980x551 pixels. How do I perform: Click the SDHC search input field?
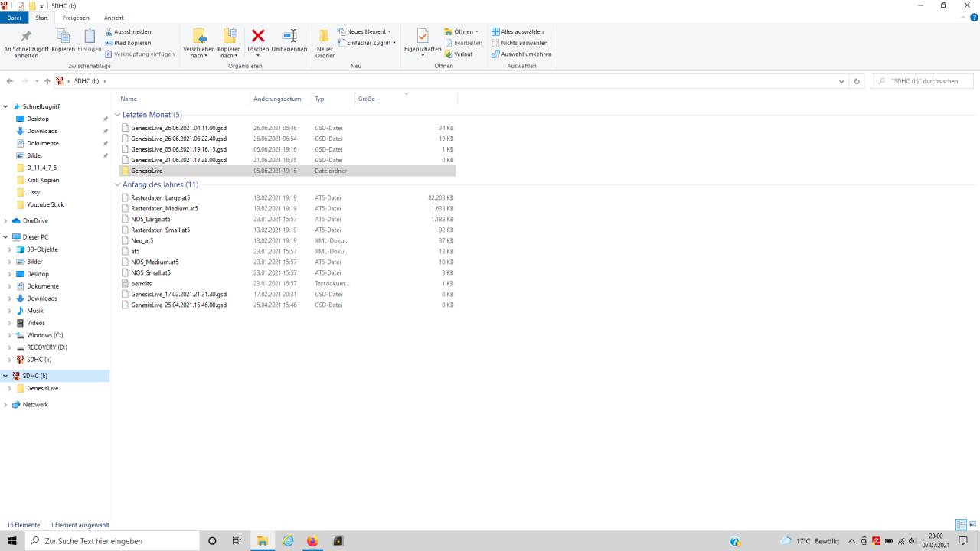click(x=926, y=81)
